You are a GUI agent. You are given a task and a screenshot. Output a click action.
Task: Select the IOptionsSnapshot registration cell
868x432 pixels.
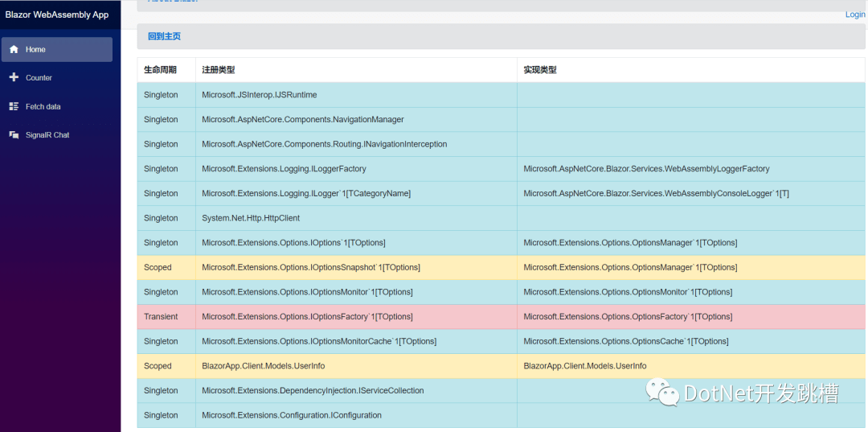[x=311, y=267]
